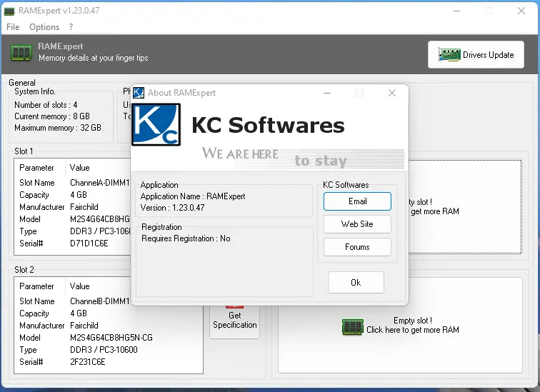Click the 'Click here to get more RAM' link

click(413, 330)
